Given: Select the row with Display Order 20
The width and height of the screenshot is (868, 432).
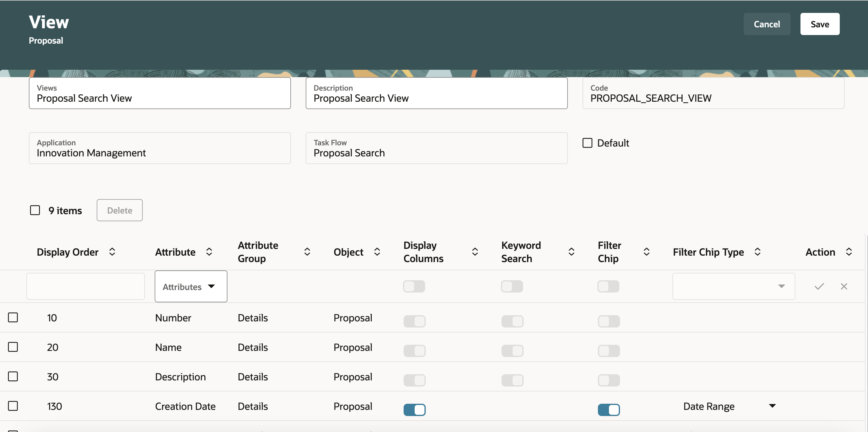Looking at the screenshot, I should point(13,347).
